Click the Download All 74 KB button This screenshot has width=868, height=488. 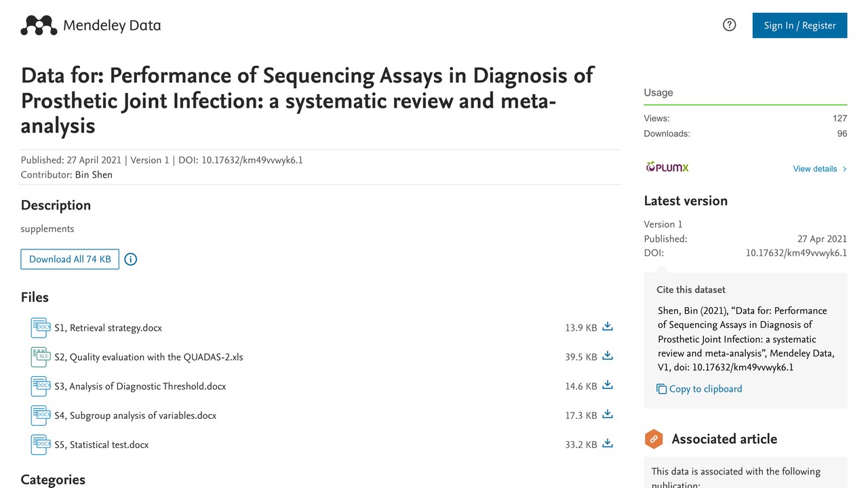(70, 260)
